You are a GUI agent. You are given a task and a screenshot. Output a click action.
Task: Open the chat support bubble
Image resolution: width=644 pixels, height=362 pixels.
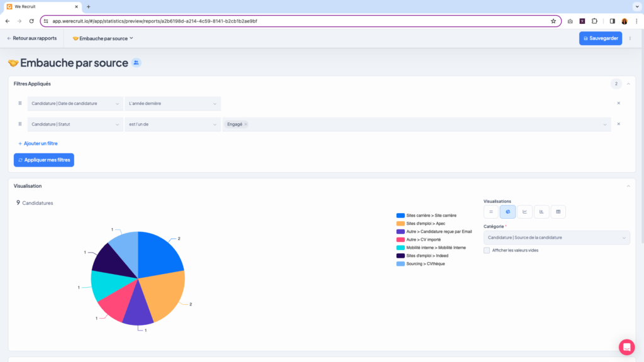(626, 347)
